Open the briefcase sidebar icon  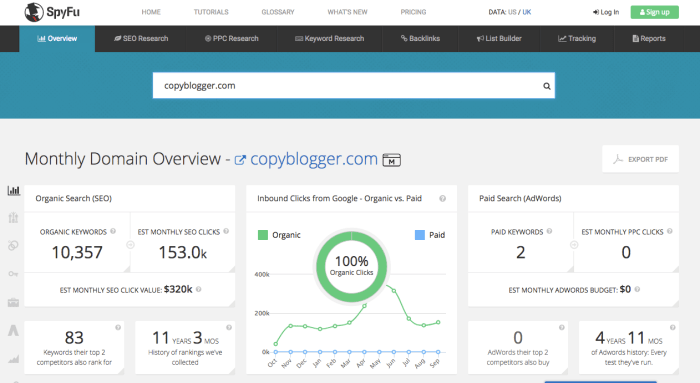pos(13,302)
